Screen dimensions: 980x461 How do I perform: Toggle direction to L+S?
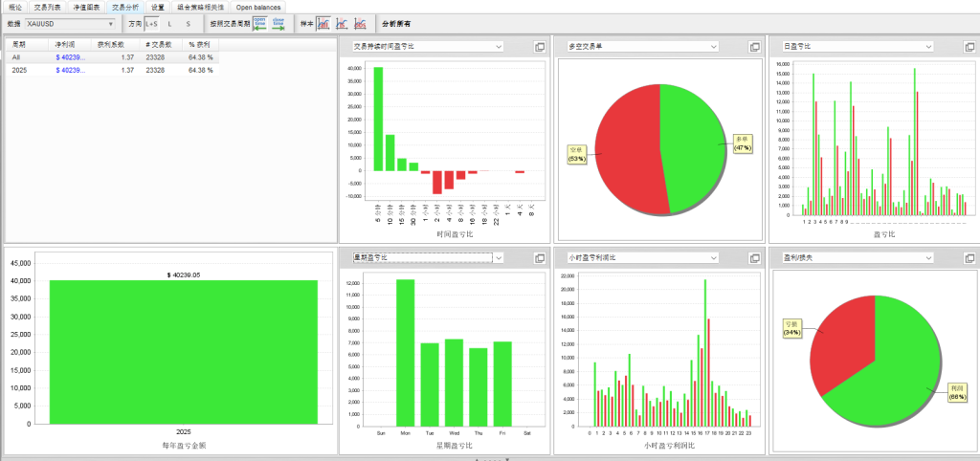pos(152,24)
